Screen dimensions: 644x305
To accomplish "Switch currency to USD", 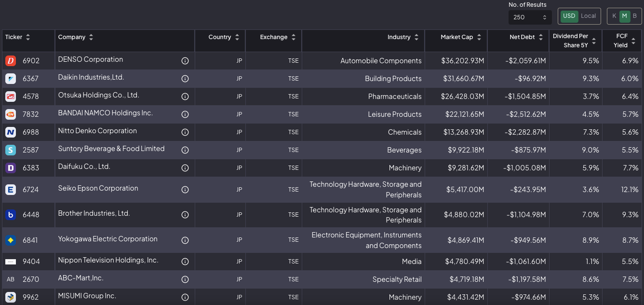I will (x=569, y=16).
